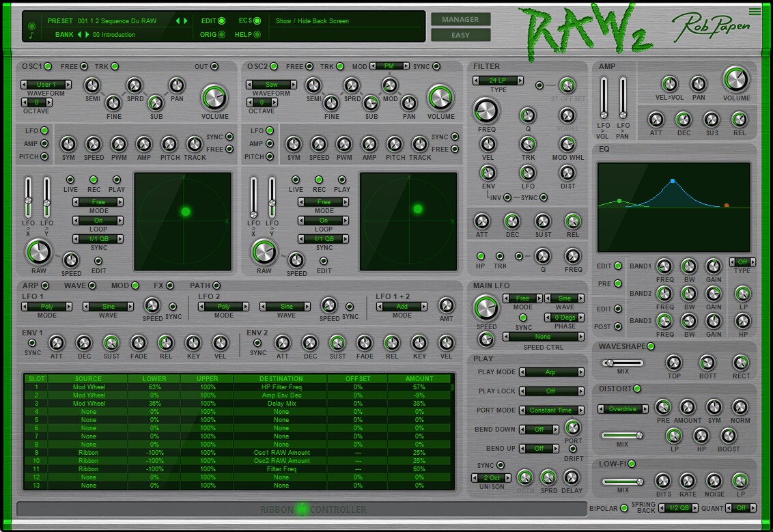Image resolution: width=773 pixels, height=532 pixels.
Task: Click the Amp master Volume knob
Action: (736, 79)
